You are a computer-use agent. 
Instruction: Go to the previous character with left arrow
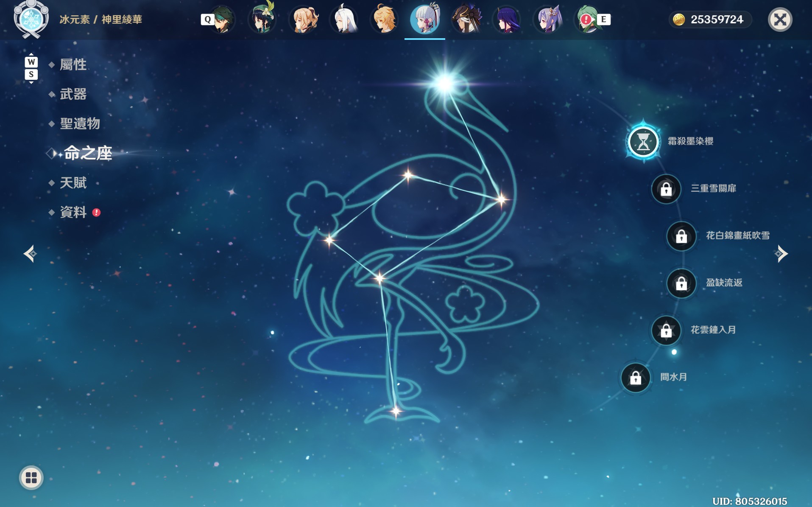tap(30, 254)
